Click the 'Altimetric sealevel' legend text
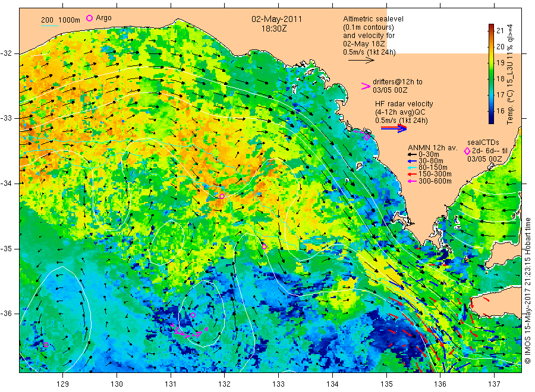This screenshot has width=535, height=392. (373, 19)
